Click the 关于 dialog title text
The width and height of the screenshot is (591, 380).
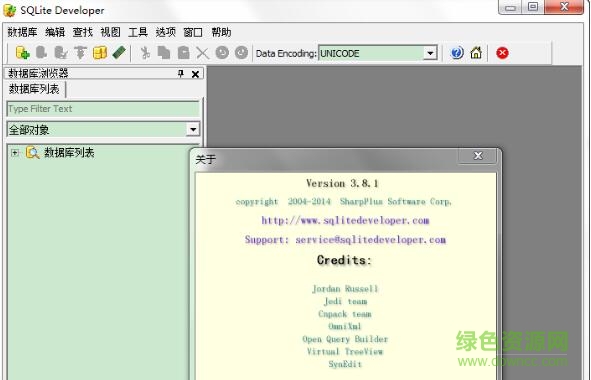tap(205, 159)
